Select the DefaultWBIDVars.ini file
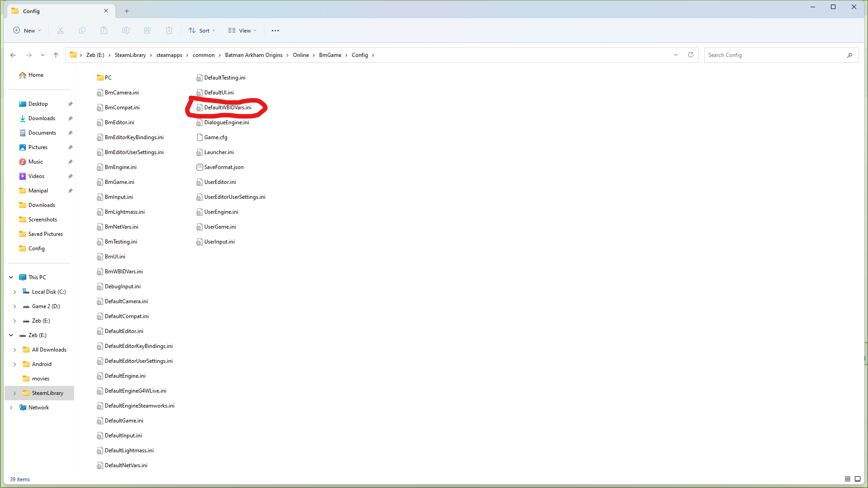This screenshot has width=868, height=488. click(x=227, y=108)
